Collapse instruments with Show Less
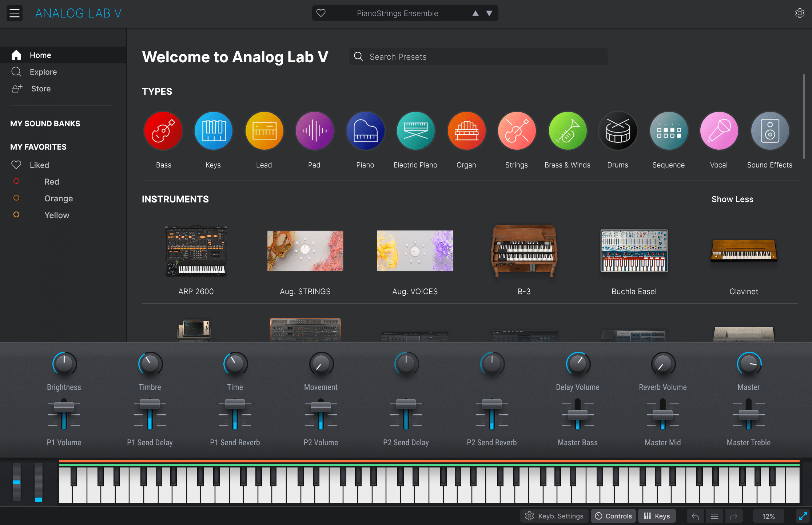812x525 pixels. click(732, 199)
